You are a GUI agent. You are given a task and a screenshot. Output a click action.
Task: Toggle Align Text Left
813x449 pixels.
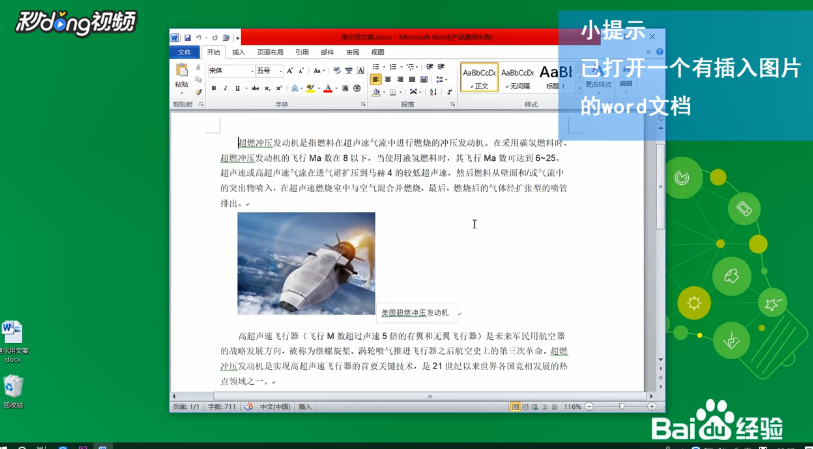click(x=376, y=79)
